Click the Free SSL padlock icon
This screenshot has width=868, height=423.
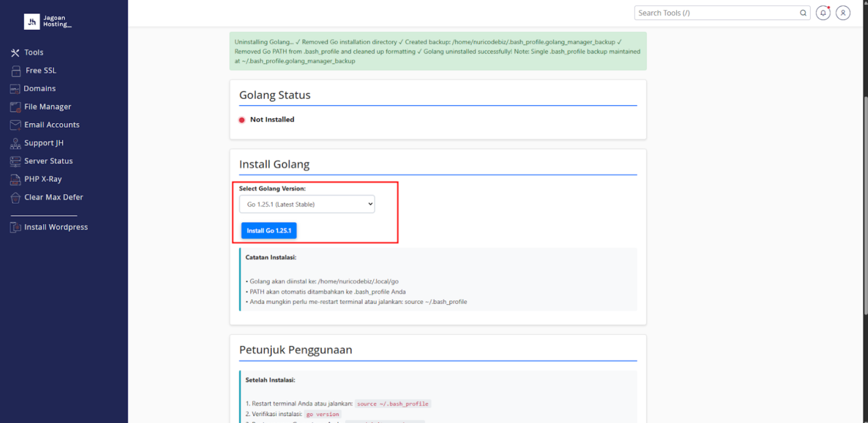(16, 71)
